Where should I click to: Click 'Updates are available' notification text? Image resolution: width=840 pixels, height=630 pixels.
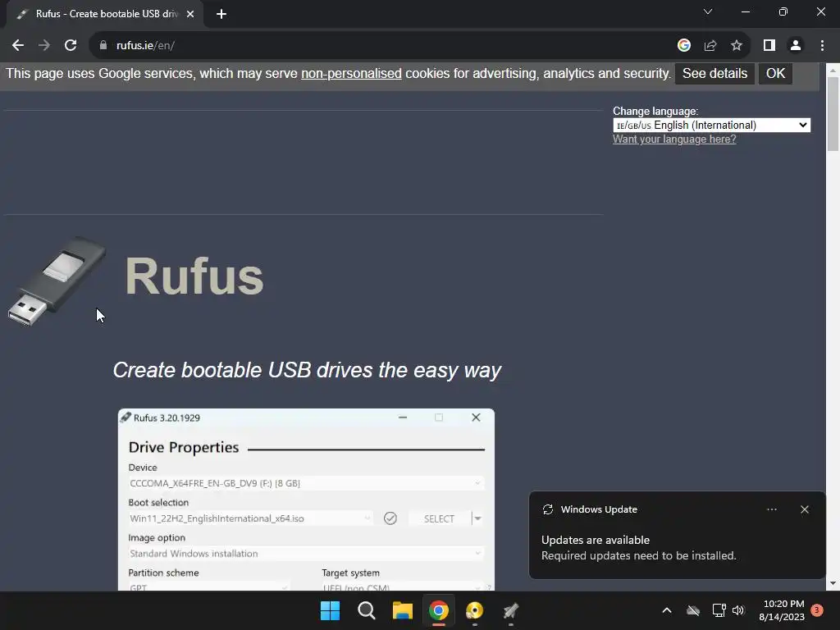tap(596, 540)
